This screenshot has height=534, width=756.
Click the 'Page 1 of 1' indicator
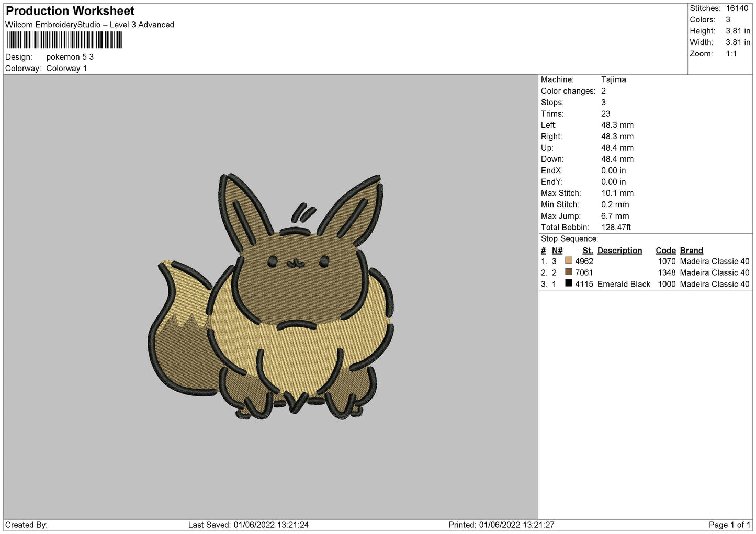(730, 525)
